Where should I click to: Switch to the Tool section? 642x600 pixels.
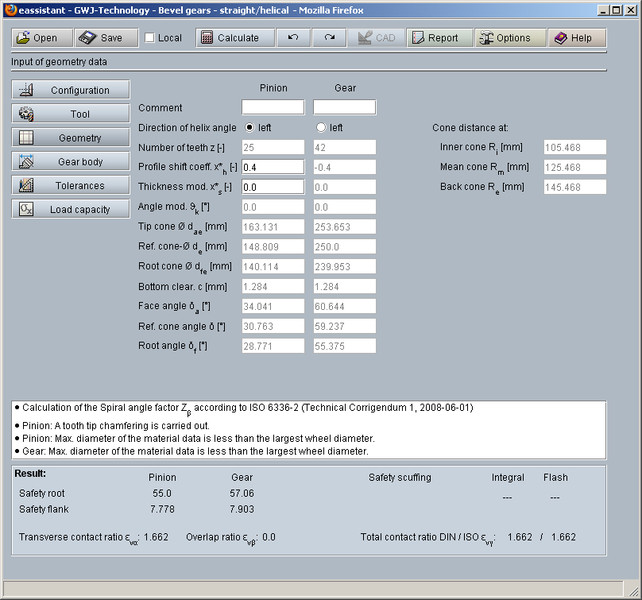click(x=71, y=114)
